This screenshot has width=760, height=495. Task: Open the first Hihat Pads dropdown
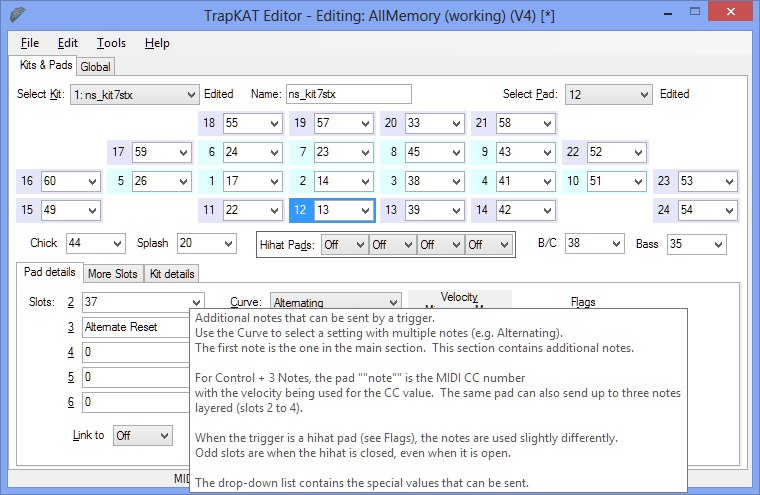[344, 245]
